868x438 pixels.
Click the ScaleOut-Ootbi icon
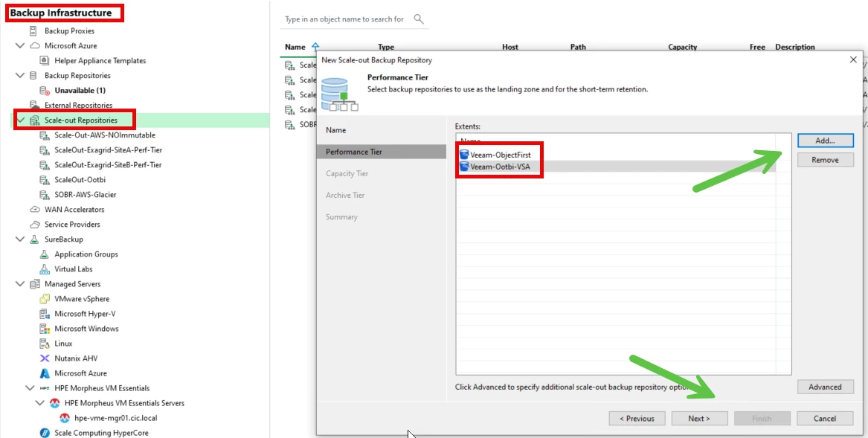[x=45, y=180]
